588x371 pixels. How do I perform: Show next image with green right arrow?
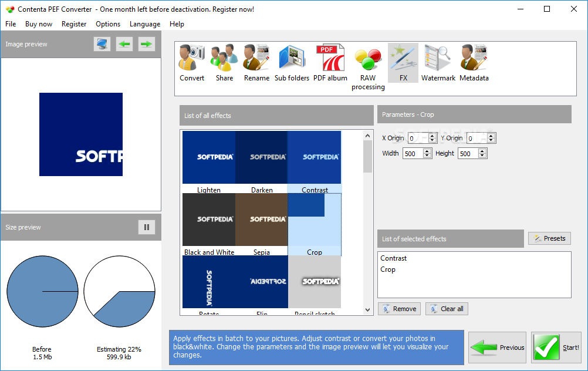click(146, 44)
